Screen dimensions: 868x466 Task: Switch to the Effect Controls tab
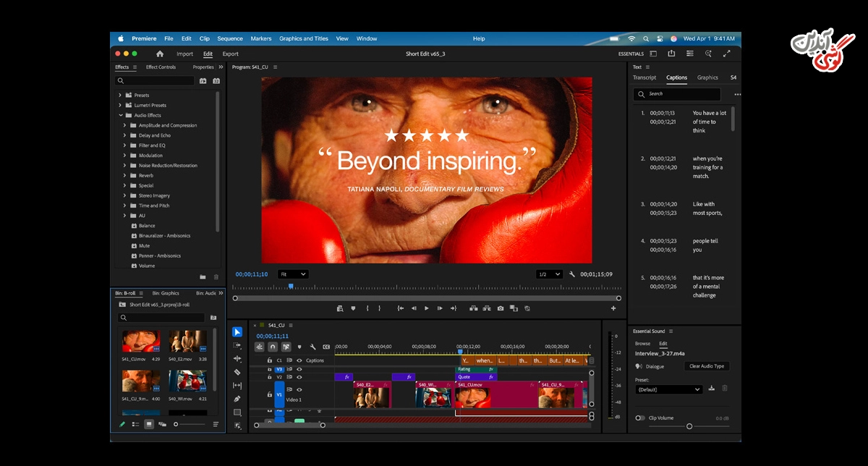161,67
